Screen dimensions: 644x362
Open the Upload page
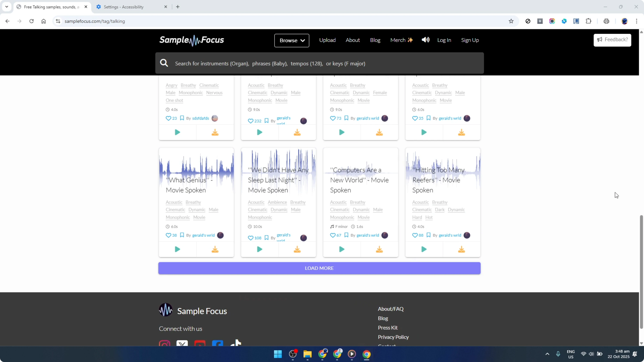327,40
